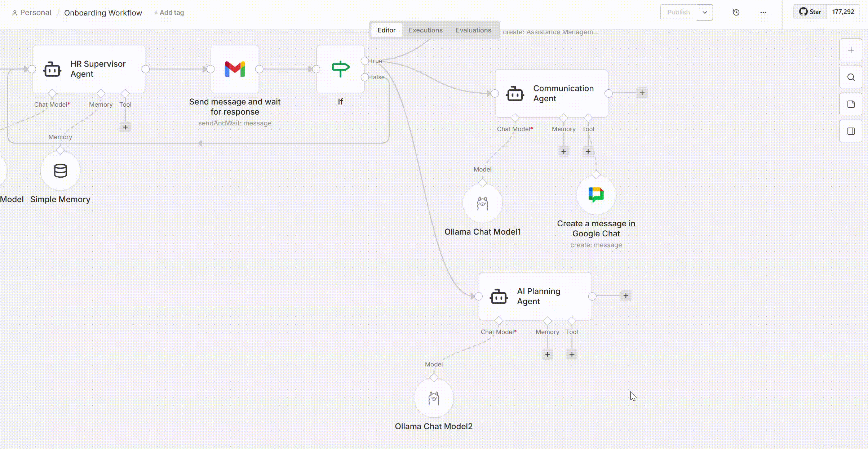Viewport: 868px width, 449px height.
Task: Open Ollama Chat Model2 node
Action: point(433,398)
